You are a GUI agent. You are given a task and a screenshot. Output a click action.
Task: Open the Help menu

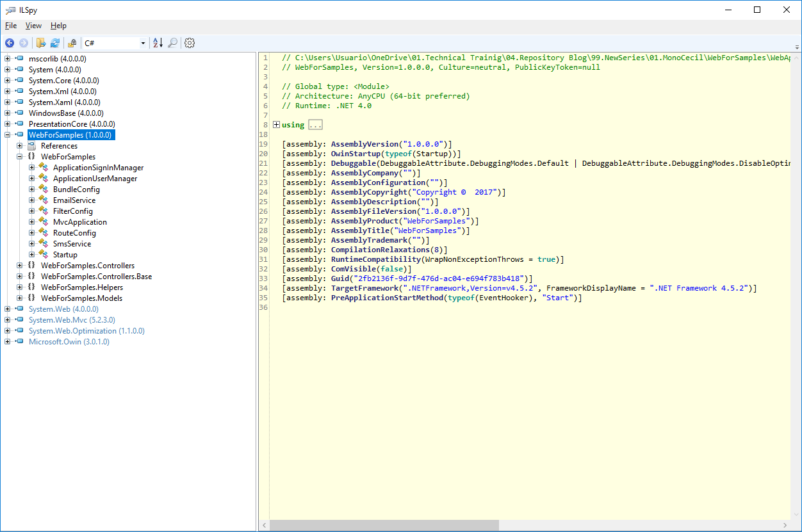pyautogui.click(x=58, y=26)
